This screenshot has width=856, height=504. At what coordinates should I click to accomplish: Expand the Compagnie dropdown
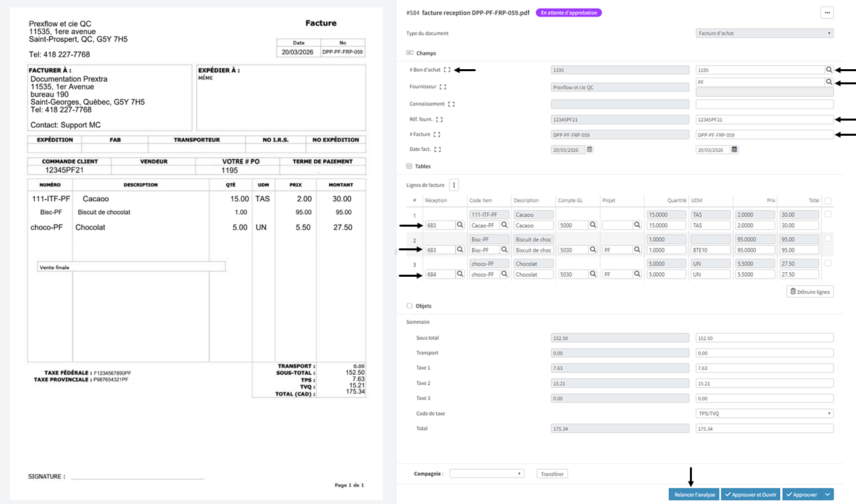pos(486,474)
